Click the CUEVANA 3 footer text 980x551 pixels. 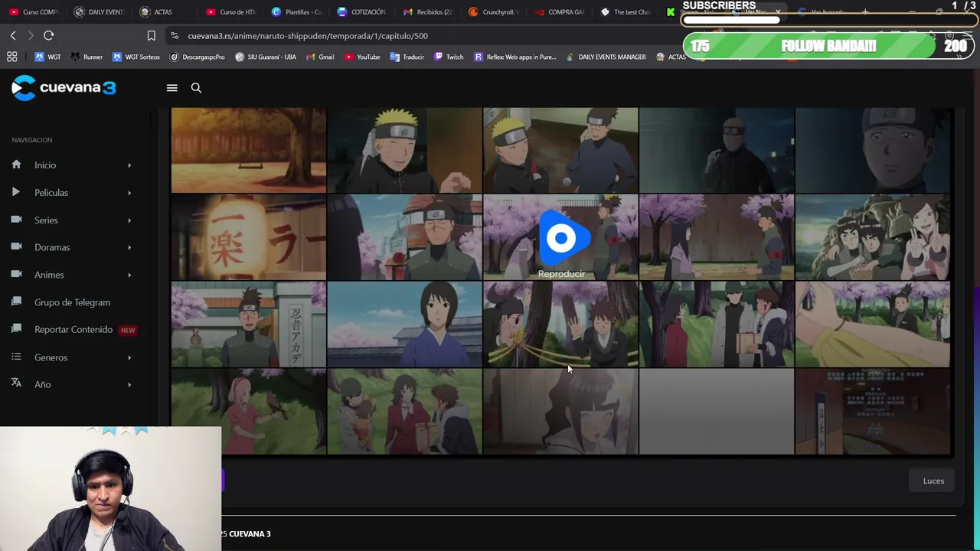pos(250,534)
